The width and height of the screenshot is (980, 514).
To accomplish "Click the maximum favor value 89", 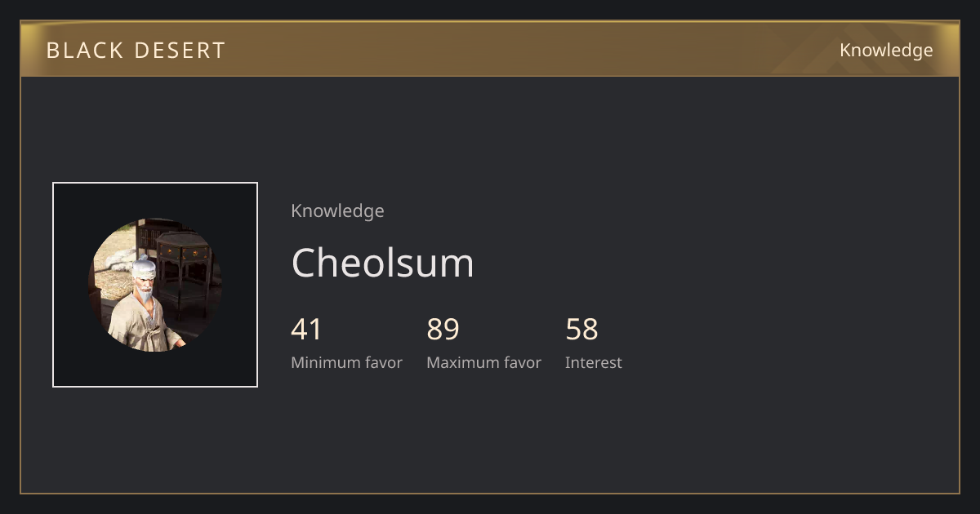I will click(443, 330).
